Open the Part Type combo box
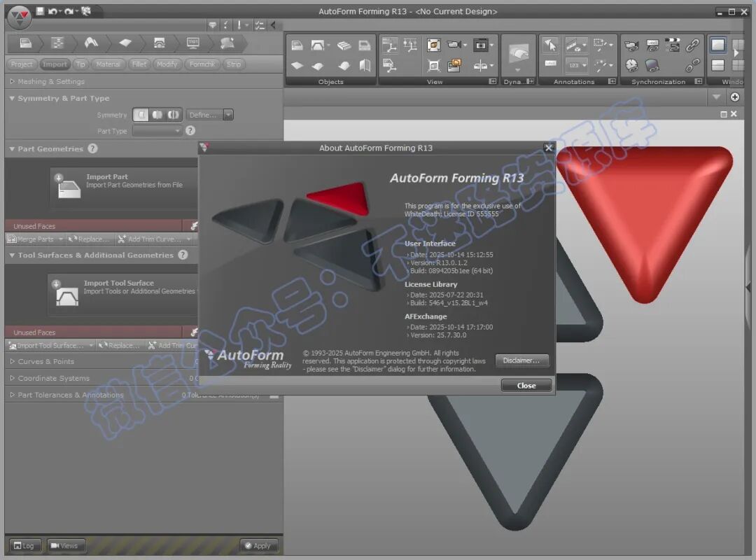 coord(157,131)
